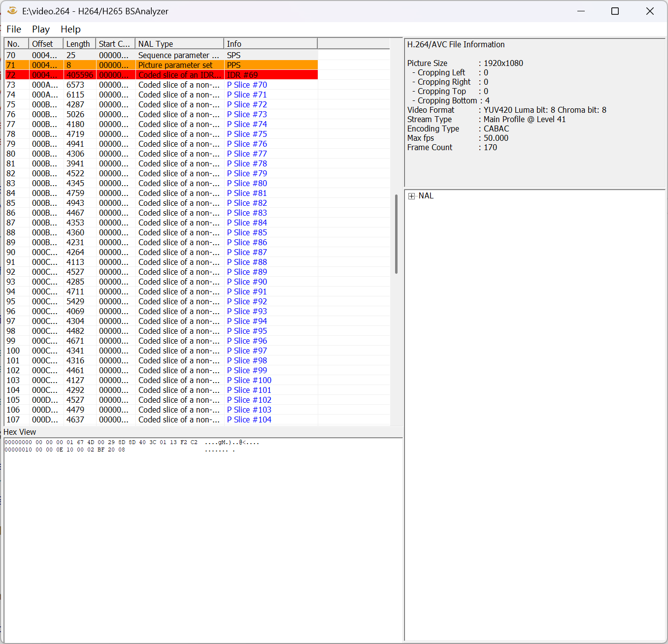The image size is (668, 644).
Task: Select the P Slice #104 entry
Action: click(249, 419)
